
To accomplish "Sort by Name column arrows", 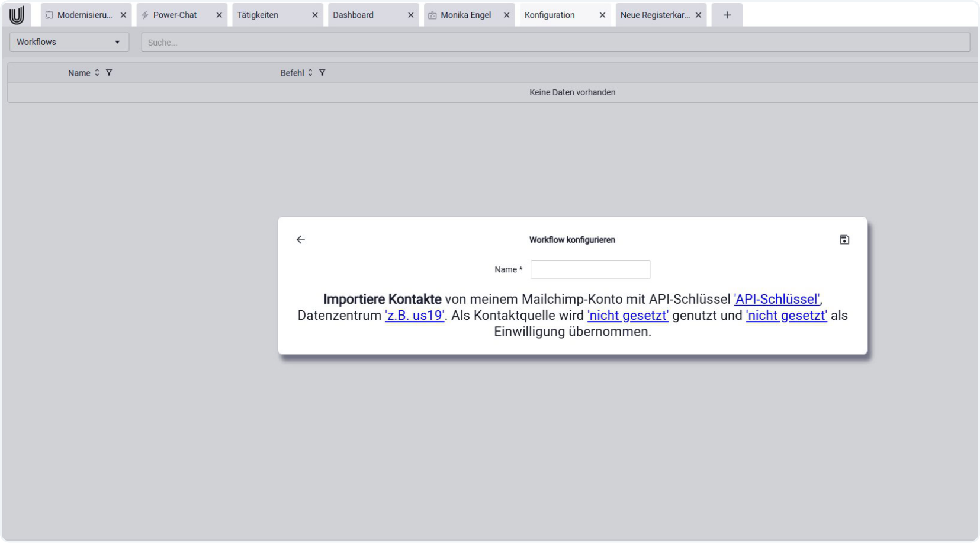I will (x=97, y=73).
